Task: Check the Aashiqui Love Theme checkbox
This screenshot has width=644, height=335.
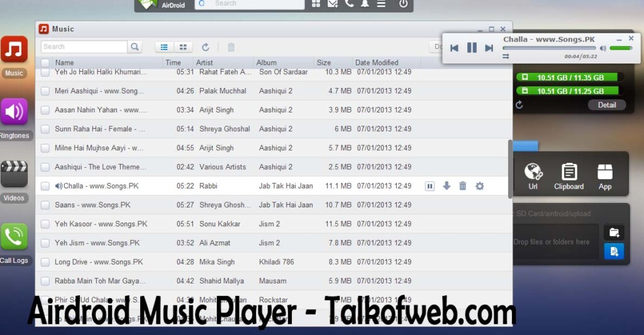Action: [x=45, y=167]
